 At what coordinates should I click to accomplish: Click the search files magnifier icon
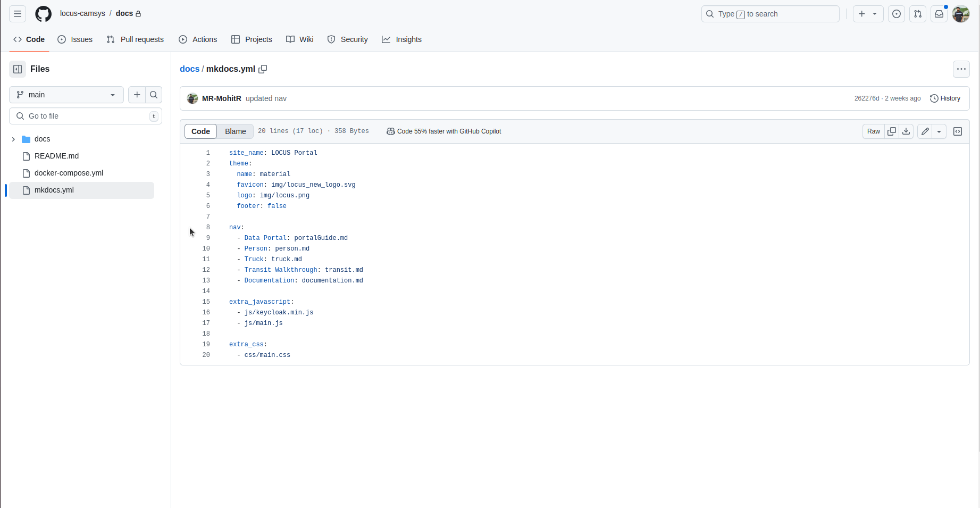coord(154,95)
